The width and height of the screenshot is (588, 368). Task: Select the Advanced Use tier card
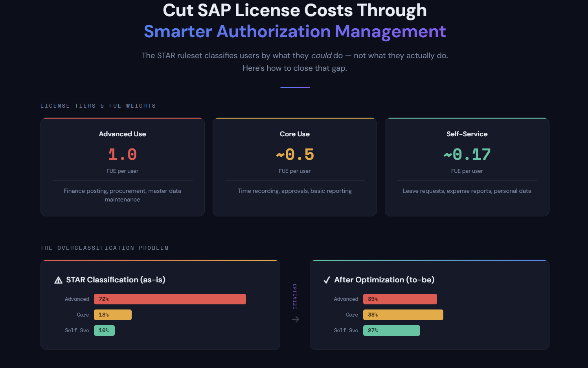(x=122, y=167)
